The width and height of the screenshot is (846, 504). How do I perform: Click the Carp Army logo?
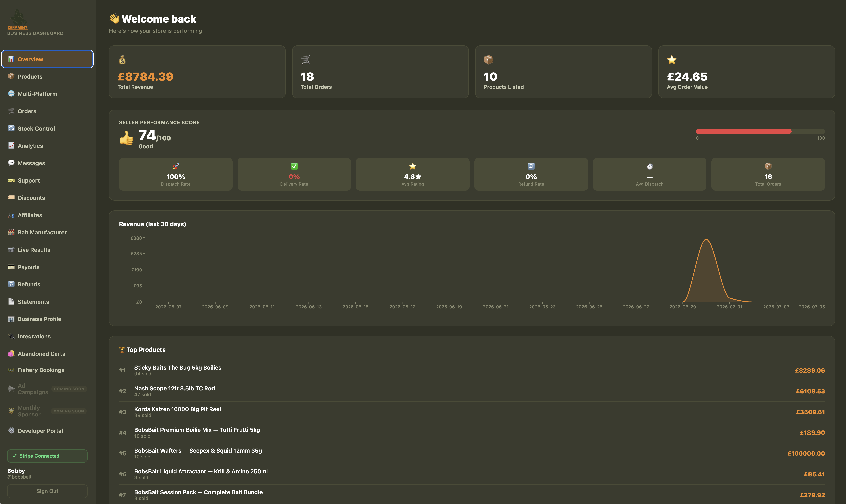(x=18, y=20)
